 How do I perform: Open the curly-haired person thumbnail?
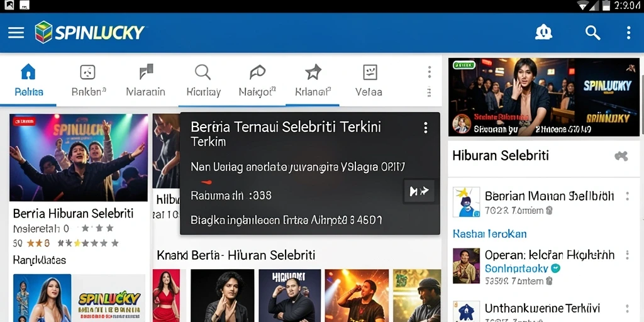point(223,296)
